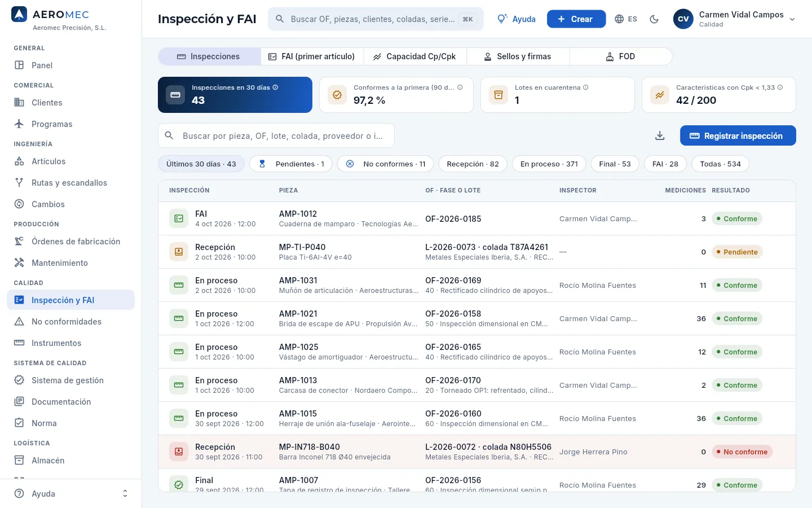Image resolution: width=812 pixels, height=508 pixels.
Task: Open No conformidades page
Action: pyautogui.click(x=70, y=322)
